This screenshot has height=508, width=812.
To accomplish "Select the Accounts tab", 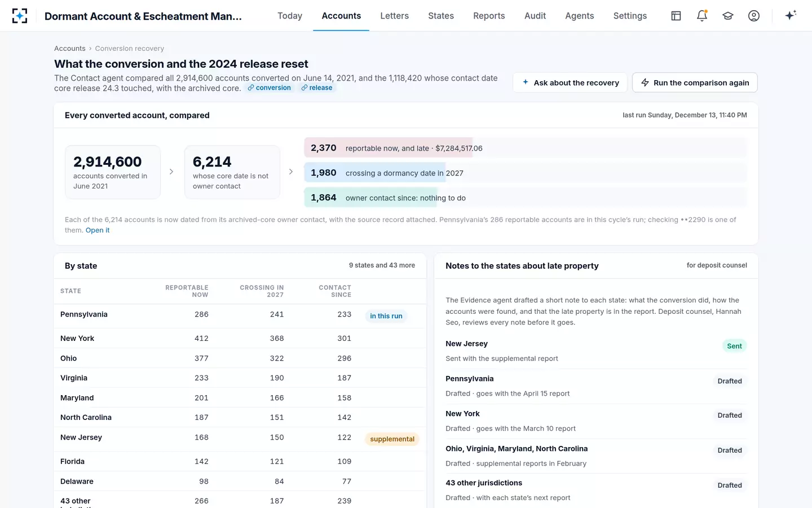I will tap(341, 16).
